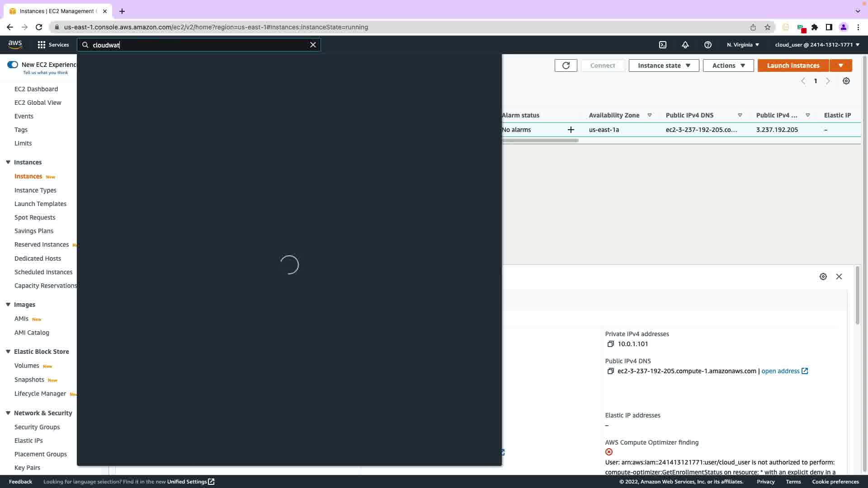Go to Security Groups in sidebar
The width and height of the screenshot is (868, 488).
[37, 427]
